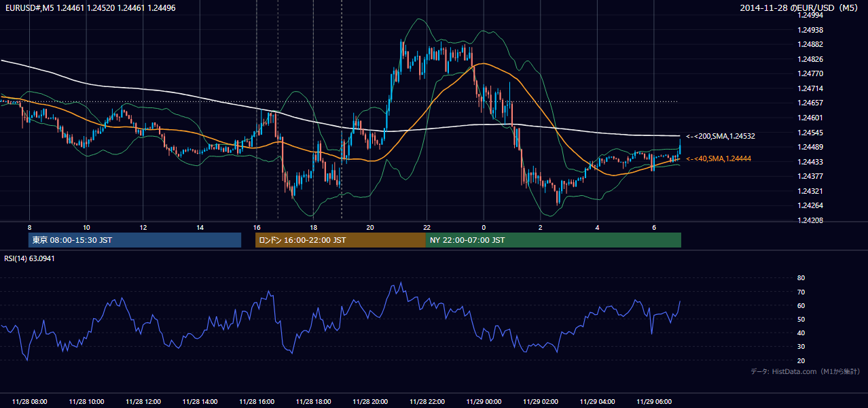Click price axis value 1.24264

point(811,205)
